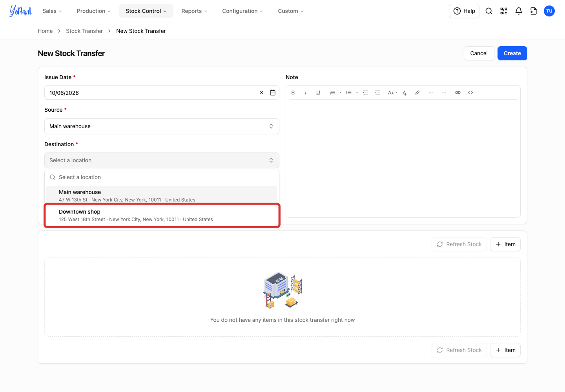Go to the YoPrint home logo
565x392 pixels.
[x=20, y=11]
